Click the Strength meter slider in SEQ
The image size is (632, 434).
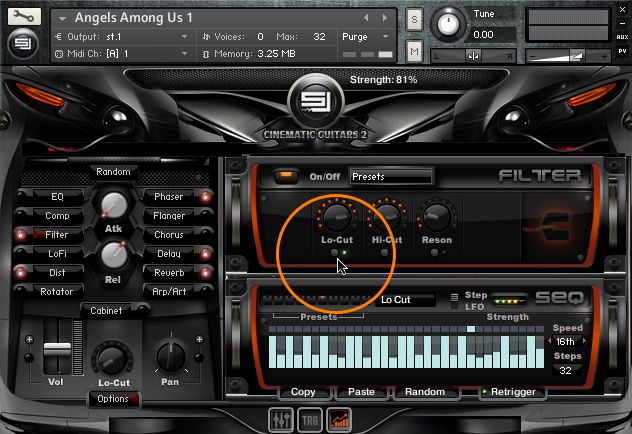click(x=509, y=301)
